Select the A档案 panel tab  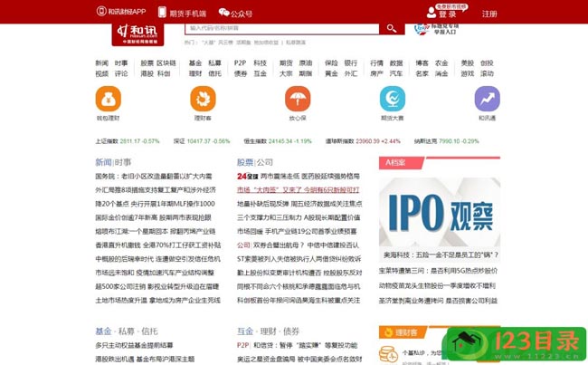[x=401, y=163]
